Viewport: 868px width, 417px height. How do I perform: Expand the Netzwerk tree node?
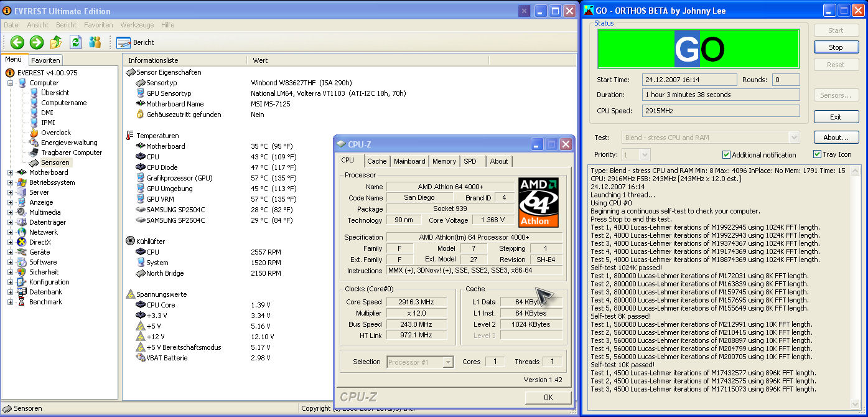pyautogui.click(x=10, y=232)
